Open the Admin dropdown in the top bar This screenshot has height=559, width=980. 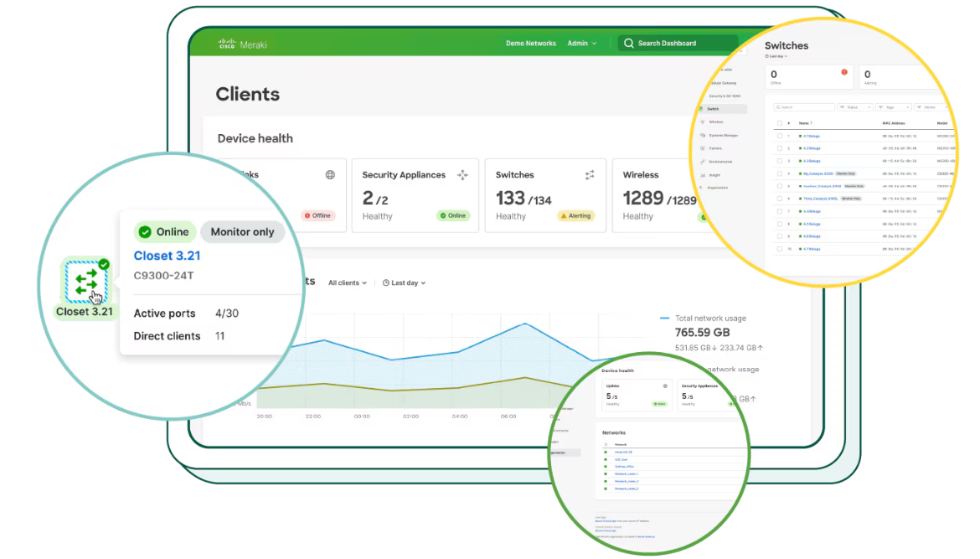tap(581, 43)
